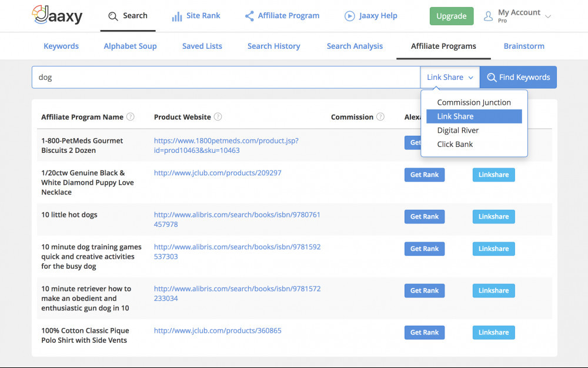Screen dimensions: 588x368
Task: Click Linkshare for Puppy Love Necklace row
Action: [x=493, y=175]
